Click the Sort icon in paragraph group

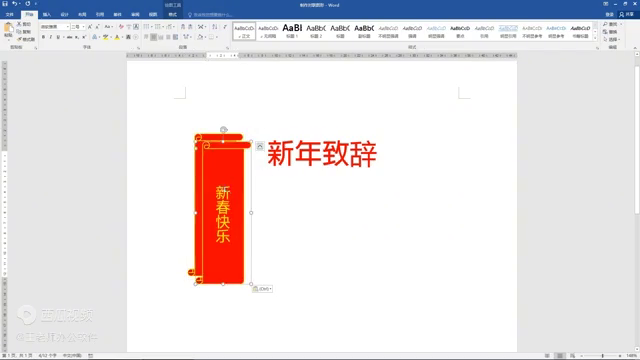(x=215, y=27)
